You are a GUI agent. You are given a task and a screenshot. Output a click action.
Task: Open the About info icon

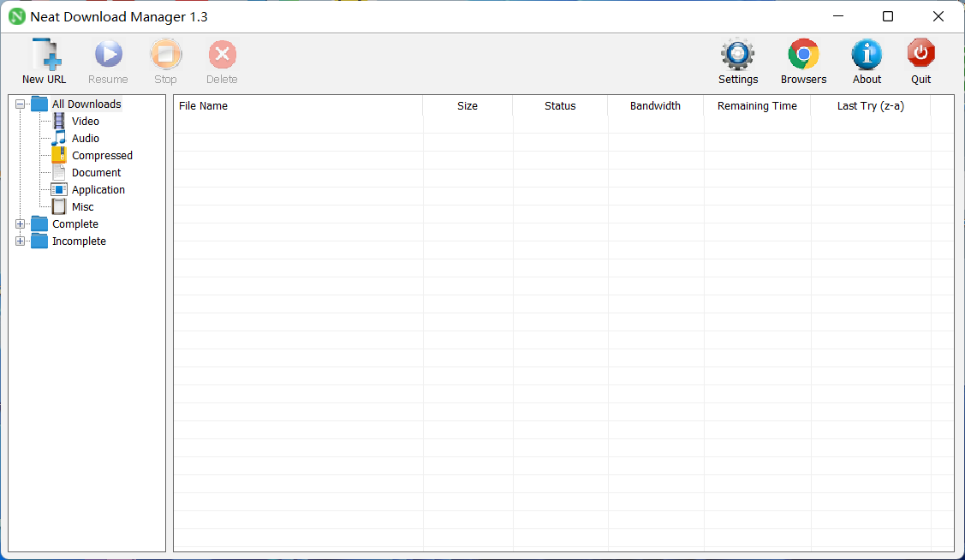(867, 55)
